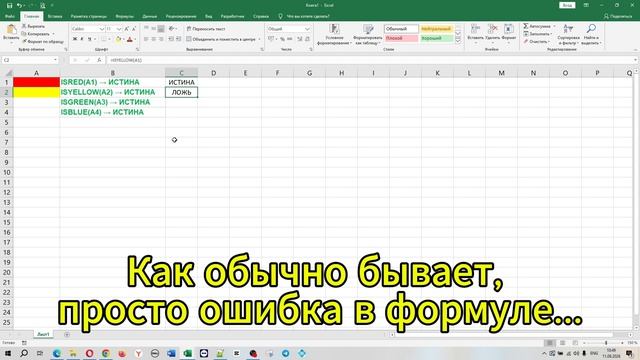This screenshot has width=640, height=360.
Task: Toggle center horizontal align icon
Action: pos(153,39)
